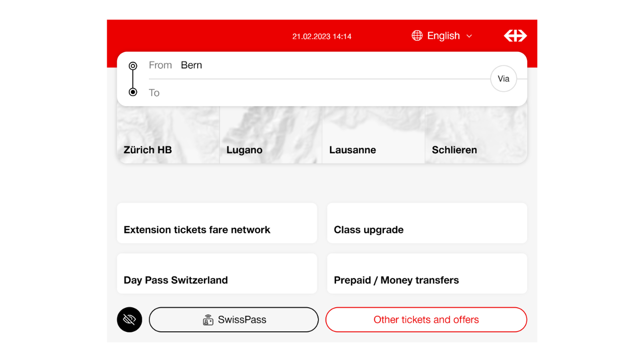Toggle the crossed-eye accessibility mode button
644x362 pixels.
tap(129, 320)
